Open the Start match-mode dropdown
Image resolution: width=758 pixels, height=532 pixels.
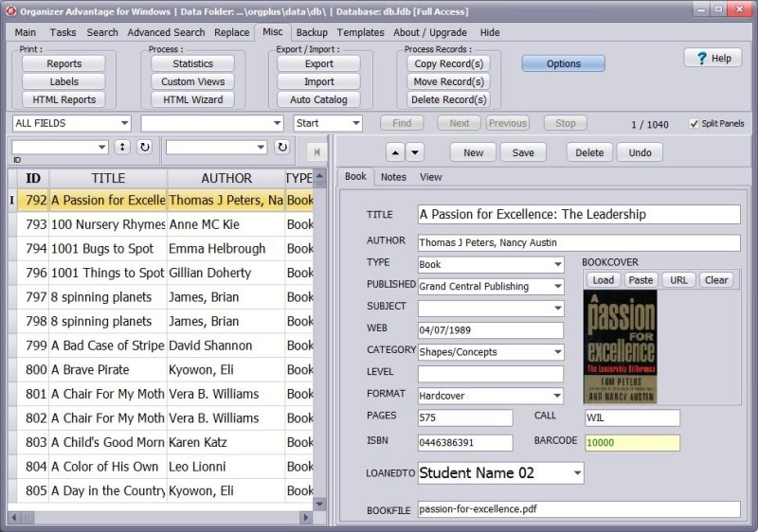[356, 123]
